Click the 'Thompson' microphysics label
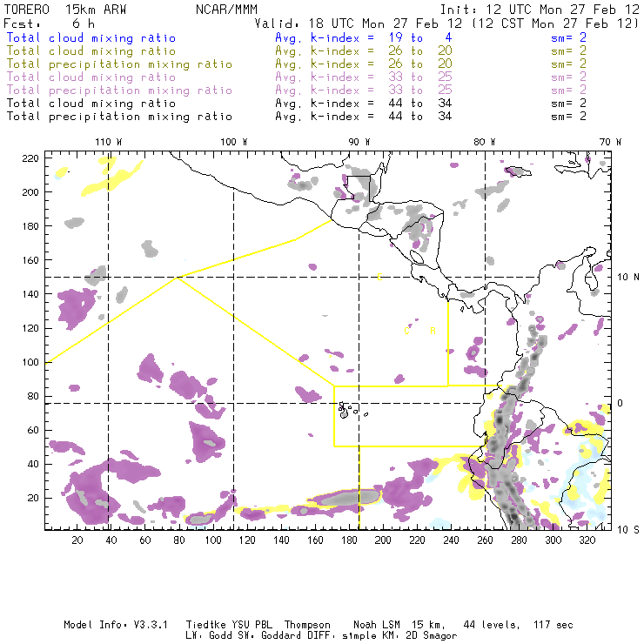Viewport: 644px width, 644px height. (x=307, y=625)
